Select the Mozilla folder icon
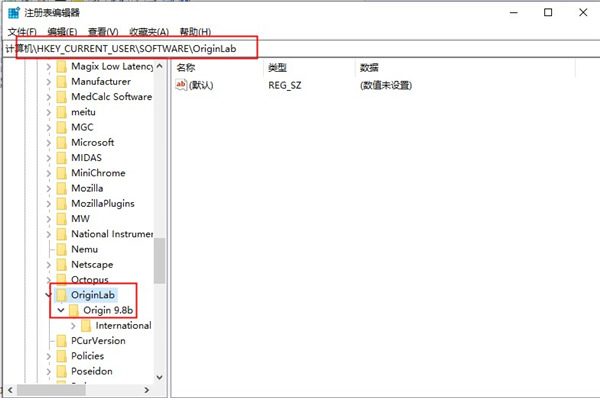 [x=62, y=188]
